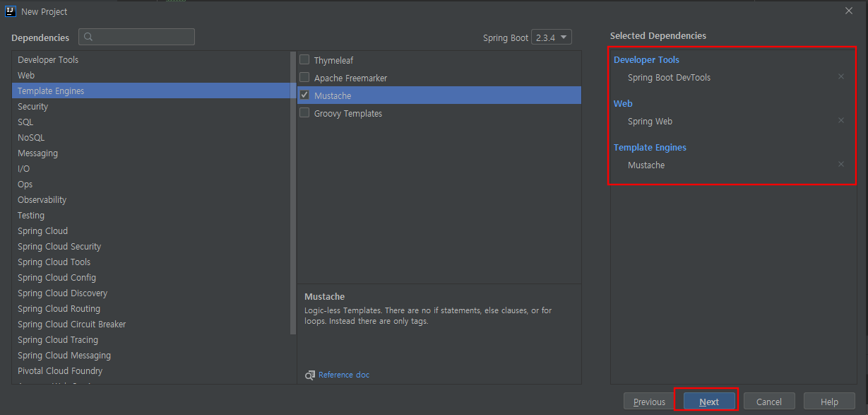The image size is (868, 415).
Task: Select the Pivotal Cloud Foundry category
Action: (x=152, y=370)
